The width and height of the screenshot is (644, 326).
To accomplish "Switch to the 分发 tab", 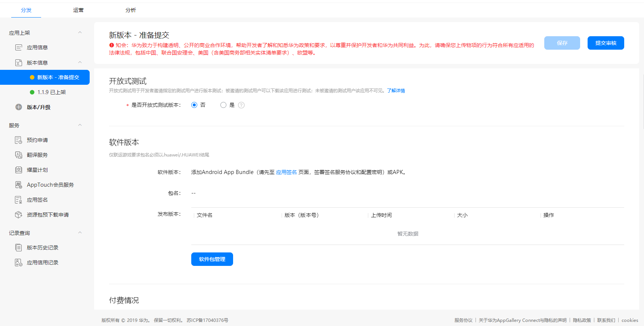I will [x=26, y=10].
